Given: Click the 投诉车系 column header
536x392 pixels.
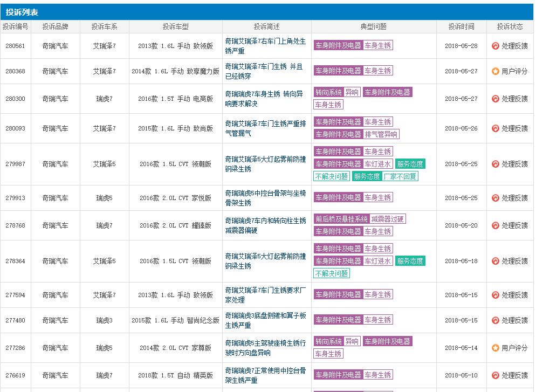Looking at the screenshot, I should click(x=104, y=26).
